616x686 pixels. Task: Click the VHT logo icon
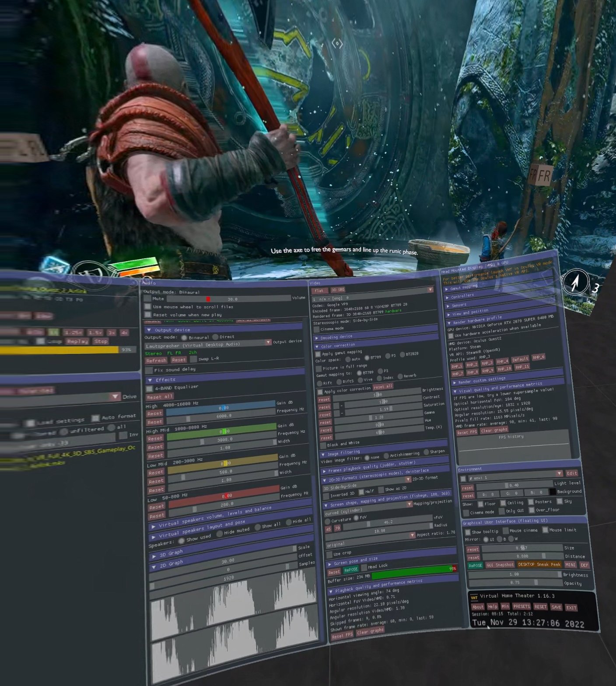pyautogui.click(x=473, y=597)
